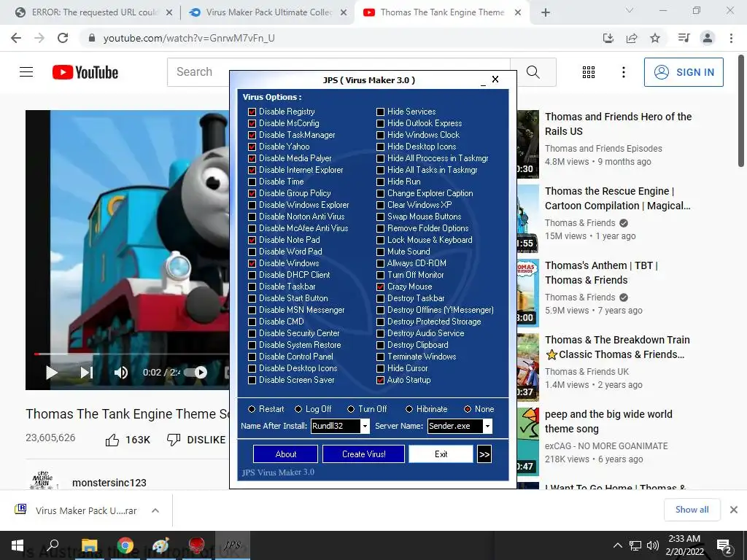Open taskbar search magnifier

pos(53,545)
